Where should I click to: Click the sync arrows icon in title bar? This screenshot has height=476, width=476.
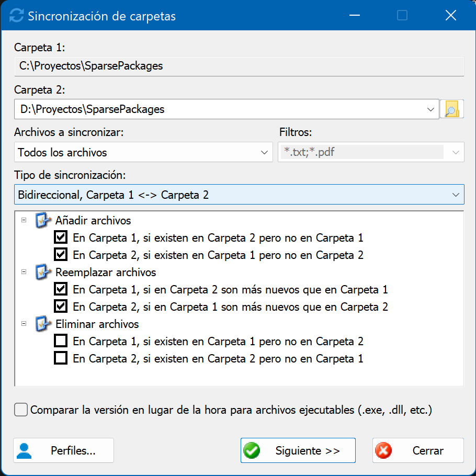16,16
